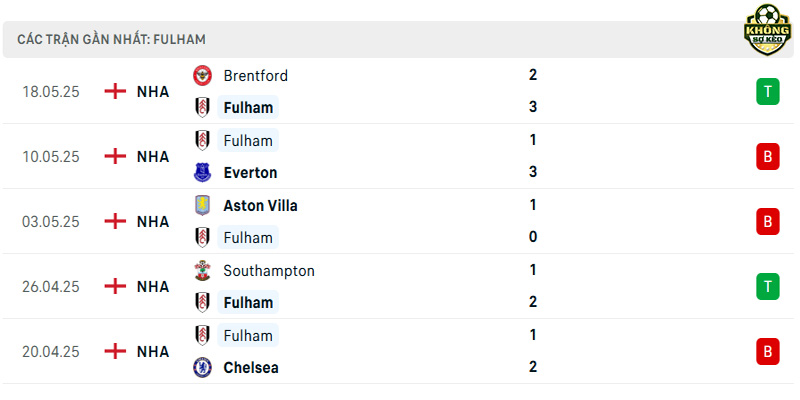Click the red B badge for Chelsea match
This screenshot has height=400, width=800.
coord(767,352)
